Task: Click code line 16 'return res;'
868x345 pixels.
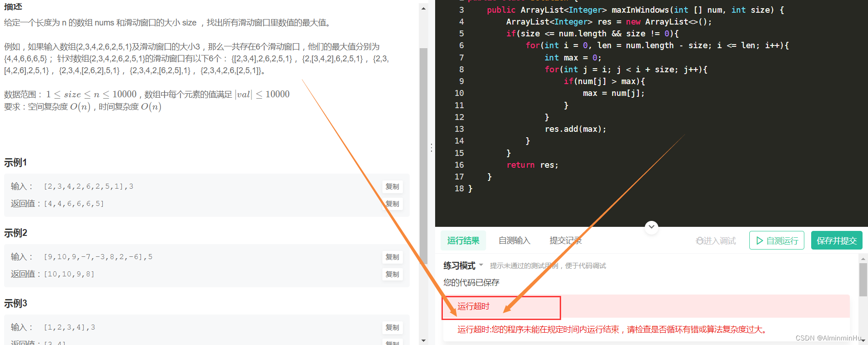Action: click(532, 165)
